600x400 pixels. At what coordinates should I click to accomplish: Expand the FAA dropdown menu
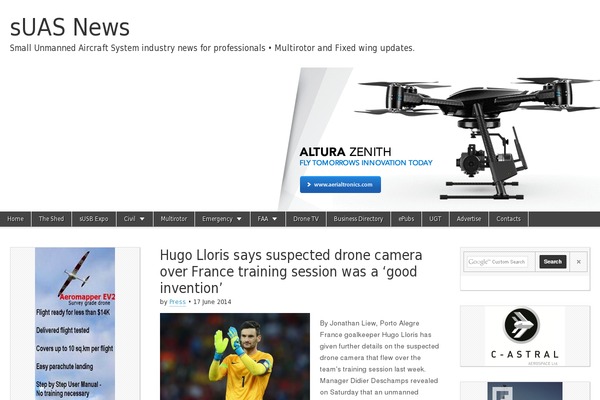click(267, 219)
